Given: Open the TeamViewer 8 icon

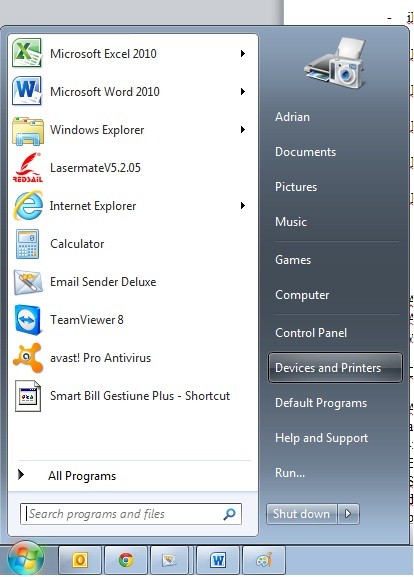Looking at the screenshot, I should pos(28,320).
